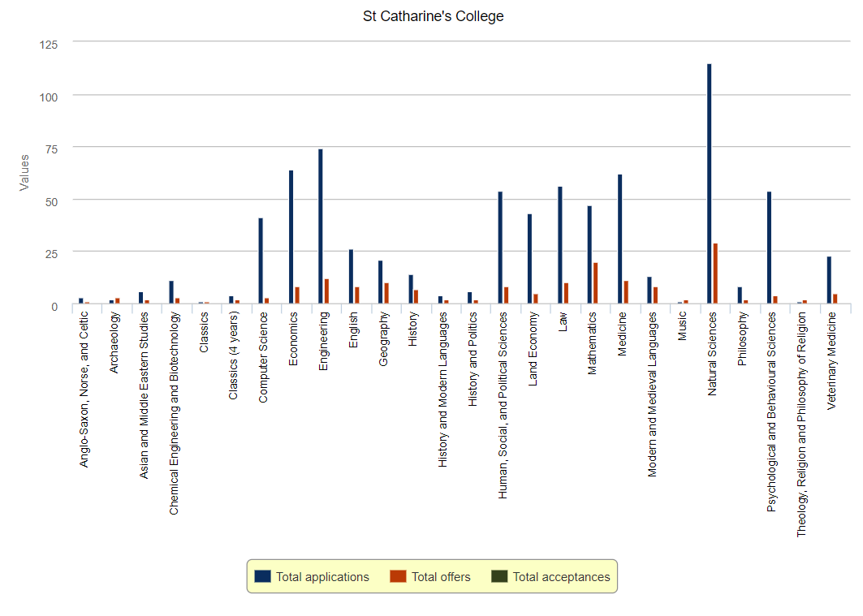This screenshot has width=863, height=616.
Task: Click the chart title St Catharine's College
Action: [x=434, y=16]
